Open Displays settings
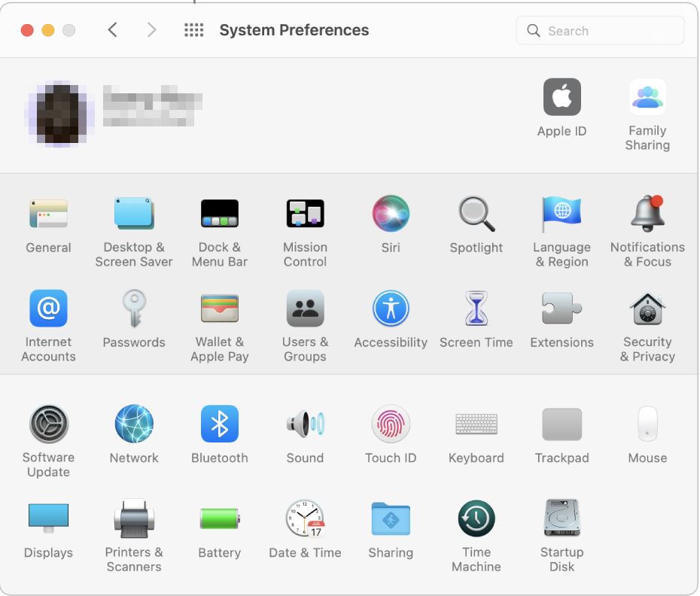 48,518
